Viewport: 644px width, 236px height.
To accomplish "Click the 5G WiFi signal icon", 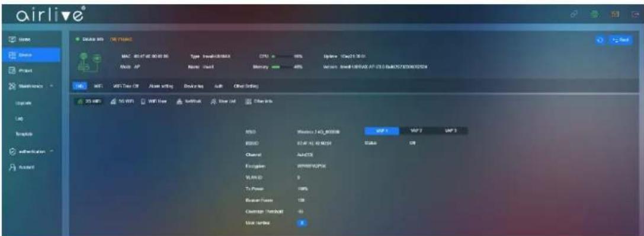I will (113, 101).
